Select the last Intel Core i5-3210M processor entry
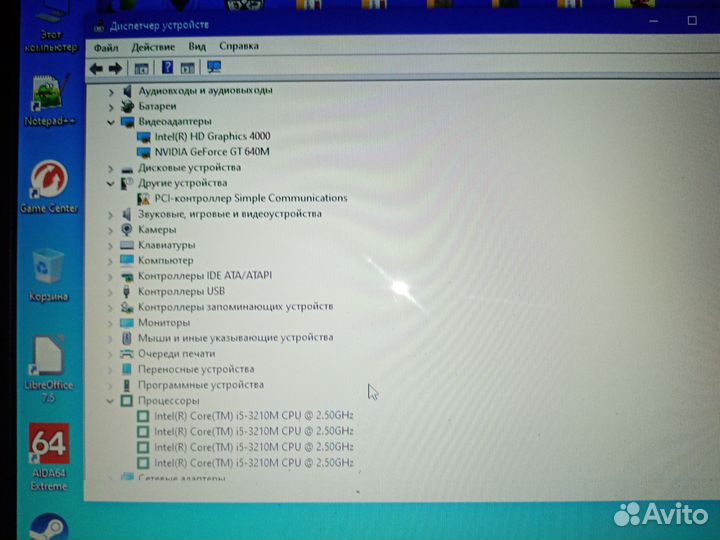The height and width of the screenshot is (540, 720). (246, 463)
